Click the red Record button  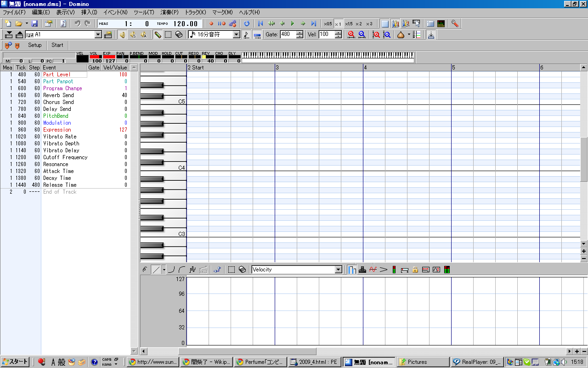[211, 23]
